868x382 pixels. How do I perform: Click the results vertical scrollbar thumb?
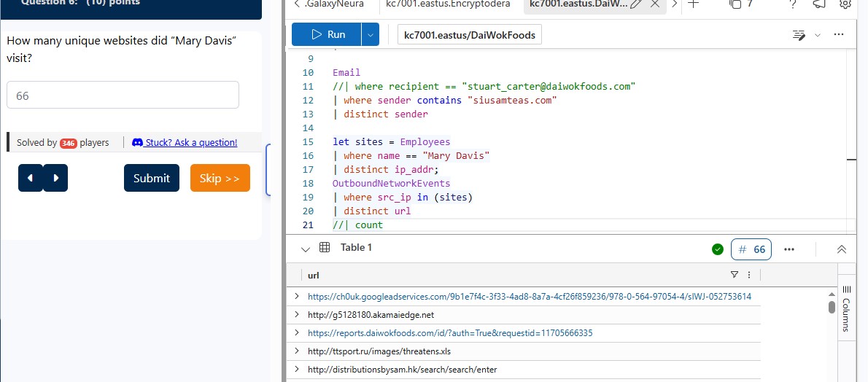pos(832,307)
